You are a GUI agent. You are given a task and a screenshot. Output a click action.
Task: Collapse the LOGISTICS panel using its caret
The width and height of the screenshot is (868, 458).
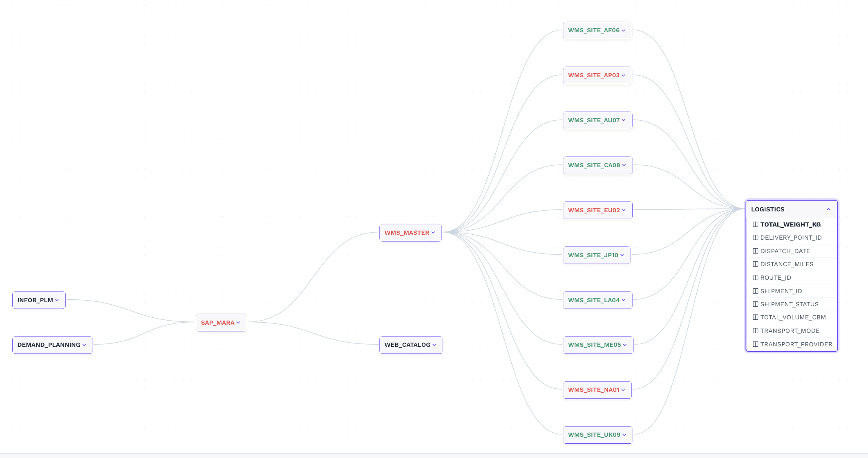[829, 209]
